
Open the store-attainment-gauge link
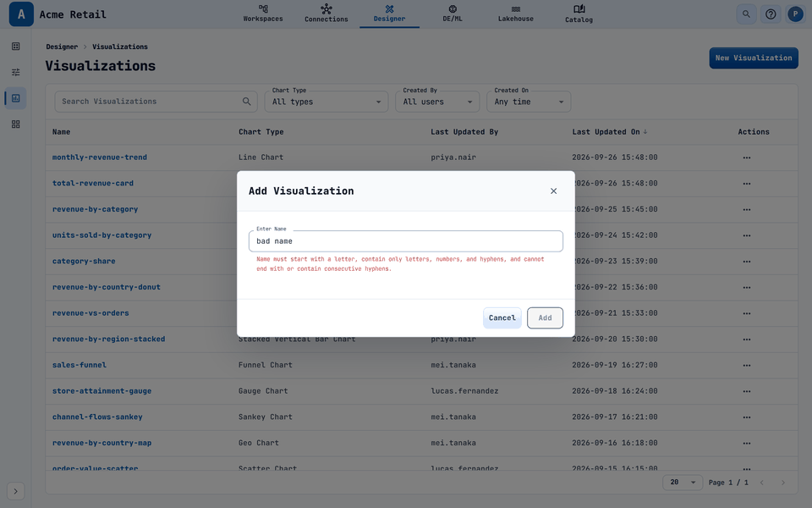101,391
